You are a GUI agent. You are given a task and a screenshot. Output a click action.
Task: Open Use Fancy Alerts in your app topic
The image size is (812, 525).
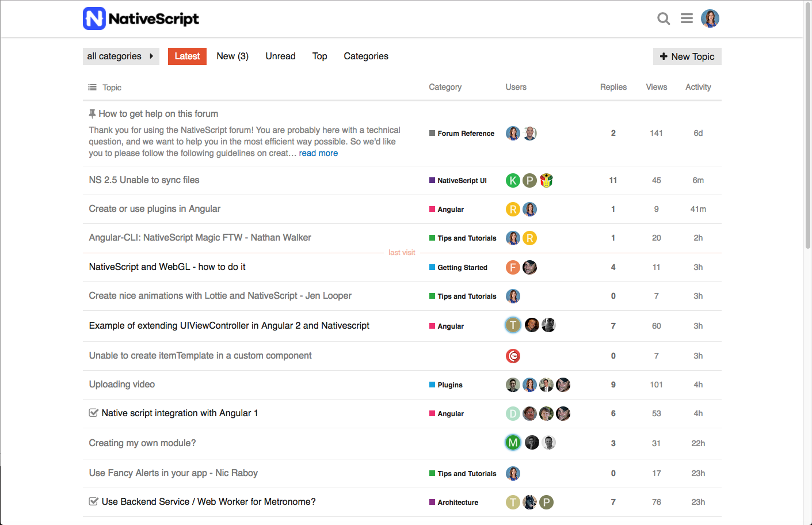click(173, 473)
